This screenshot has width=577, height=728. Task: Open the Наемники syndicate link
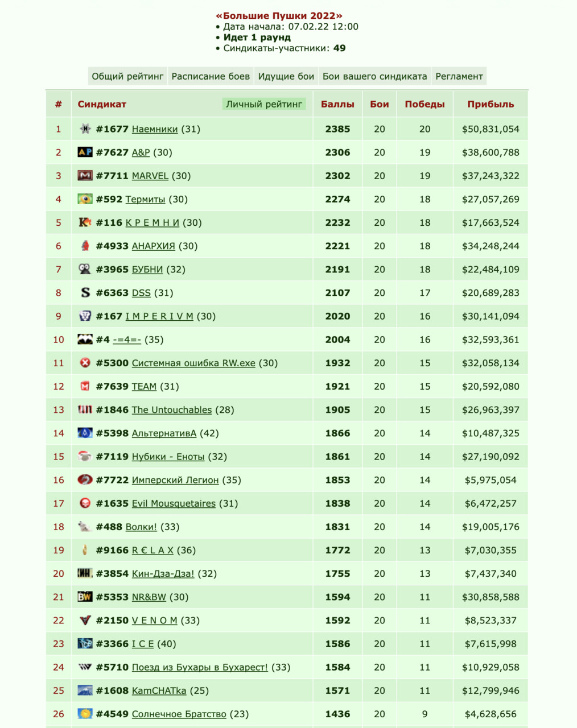point(155,129)
